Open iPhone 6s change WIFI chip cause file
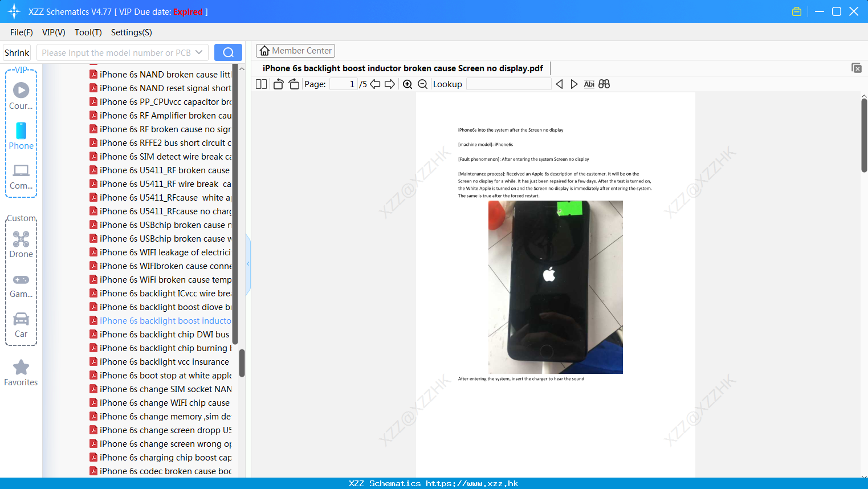 161,403
